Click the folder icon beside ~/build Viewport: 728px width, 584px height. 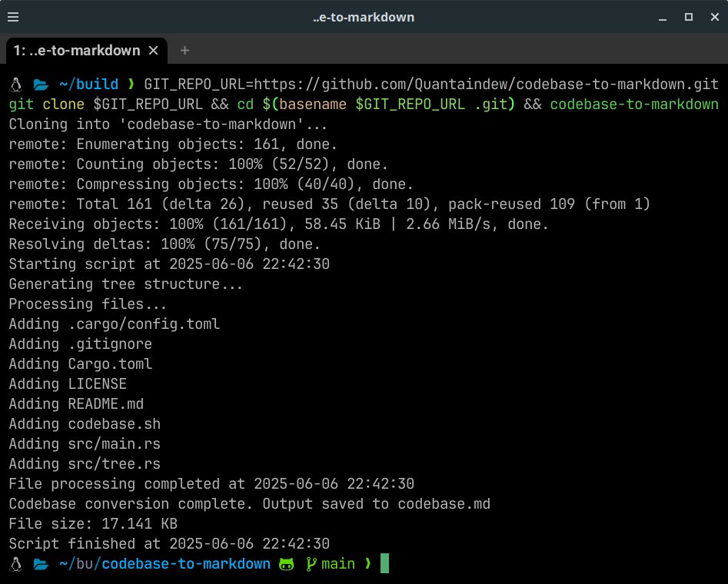[41, 85]
